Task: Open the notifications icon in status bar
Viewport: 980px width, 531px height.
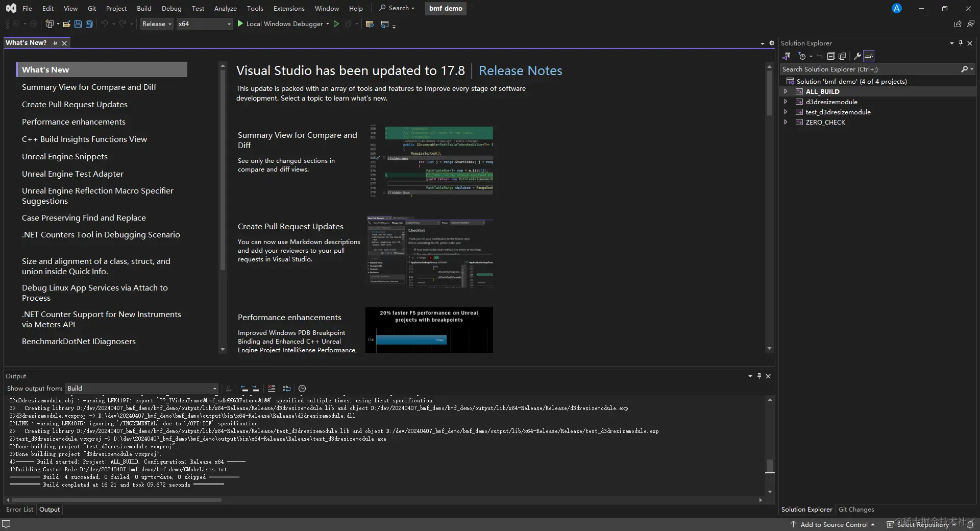Action: [x=970, y=524]
